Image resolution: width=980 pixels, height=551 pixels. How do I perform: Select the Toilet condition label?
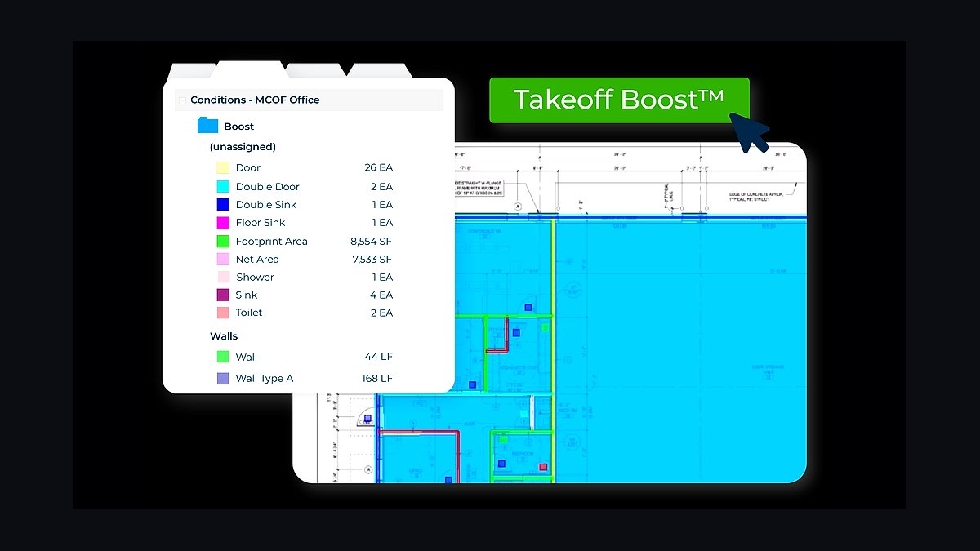tap(249, 313)
